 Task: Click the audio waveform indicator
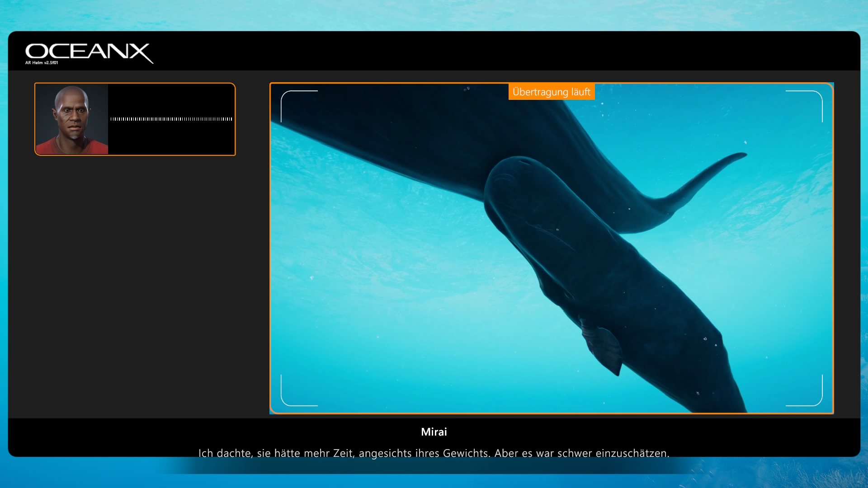tap(171, 119)
